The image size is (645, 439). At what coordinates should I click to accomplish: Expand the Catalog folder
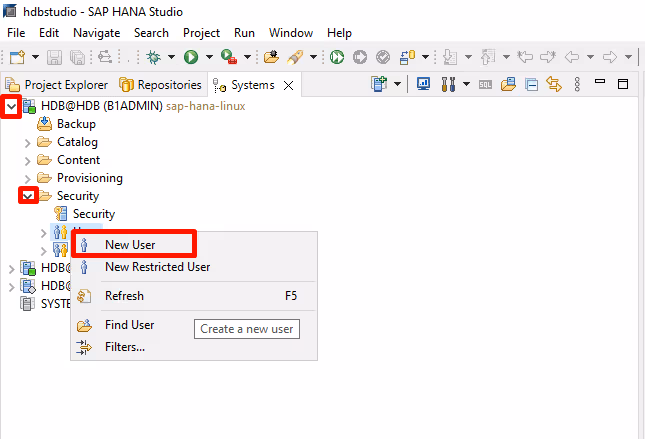point(28,142)
